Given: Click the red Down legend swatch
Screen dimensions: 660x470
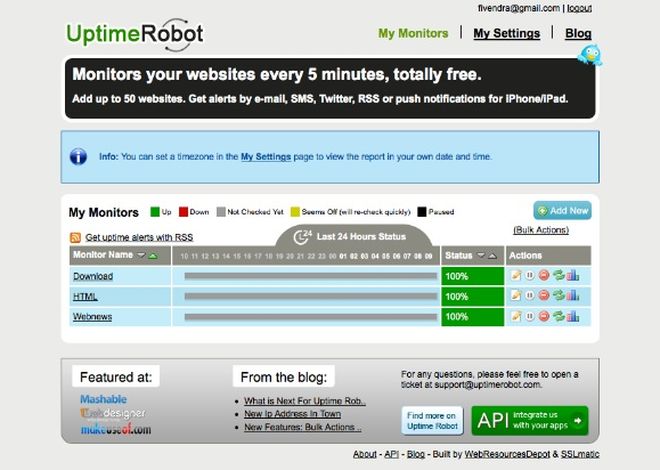Looking at the screenshot, I should (183, 212).
